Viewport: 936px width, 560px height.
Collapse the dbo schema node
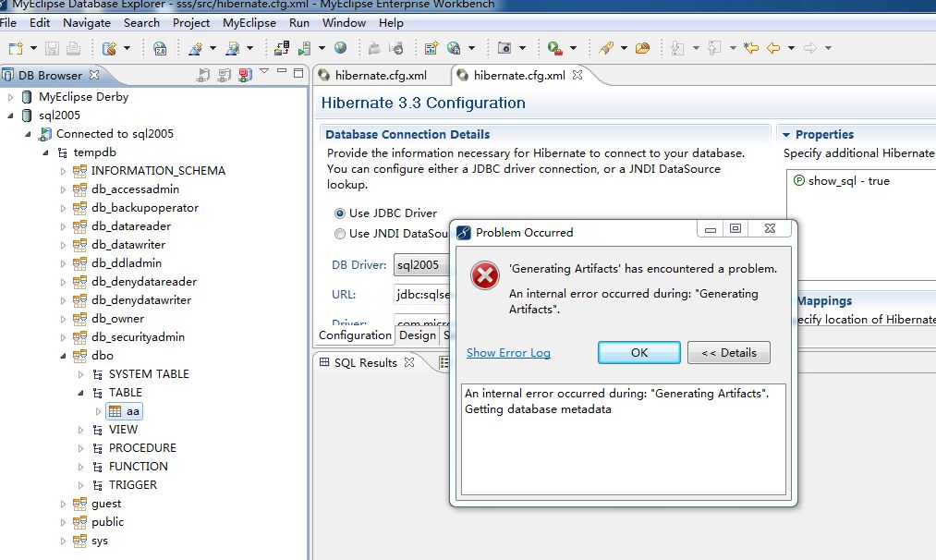tap(63, 356)
